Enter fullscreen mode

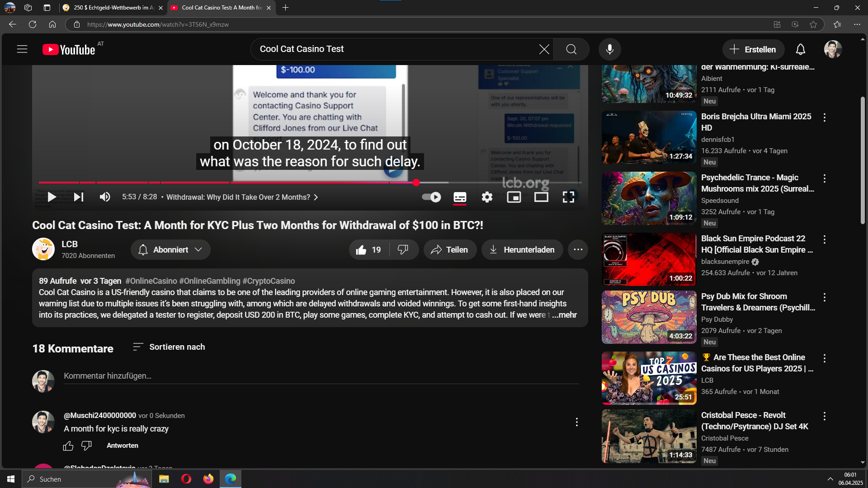568,197
